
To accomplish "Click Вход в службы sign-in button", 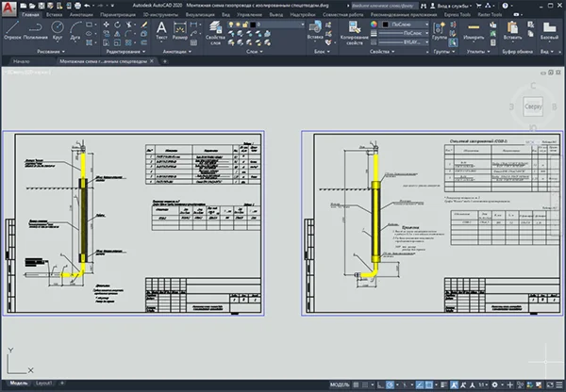I will pyautogui.click(x=451, y=6).
